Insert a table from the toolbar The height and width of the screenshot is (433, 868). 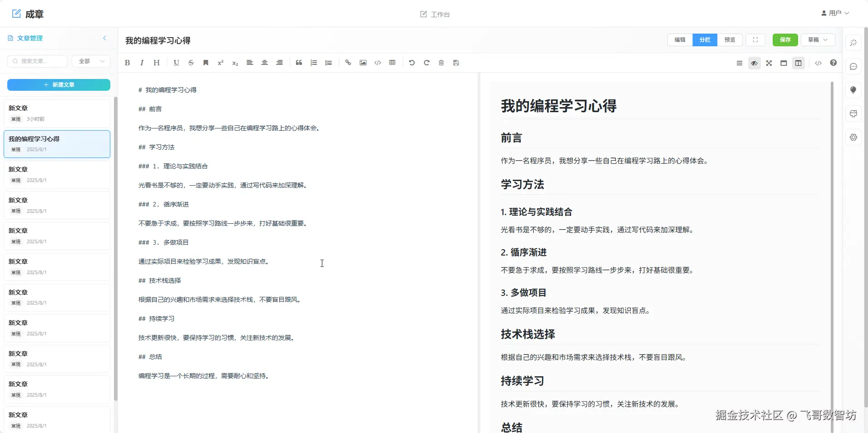(393, 63)
